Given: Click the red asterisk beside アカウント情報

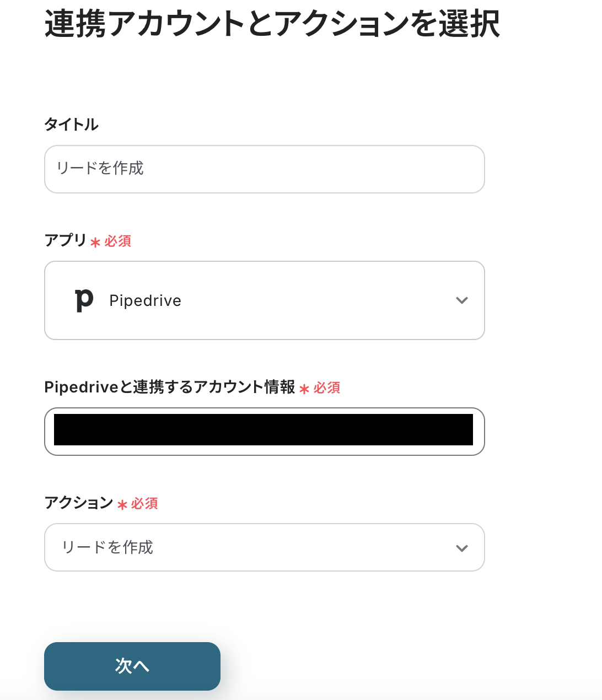Looking at the screenshot, I should pyautogui.click(x=304, y=389).
